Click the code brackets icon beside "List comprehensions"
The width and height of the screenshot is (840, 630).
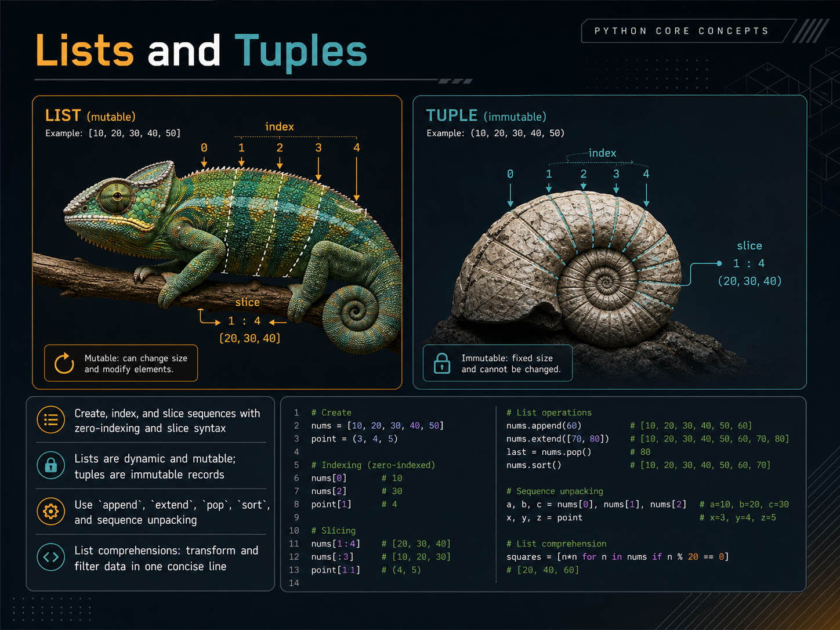[x=51, y=557]
